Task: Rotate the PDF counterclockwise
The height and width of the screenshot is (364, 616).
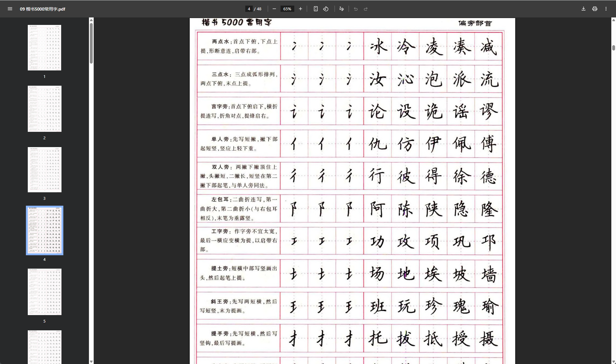Action: [x=325, y=9]
